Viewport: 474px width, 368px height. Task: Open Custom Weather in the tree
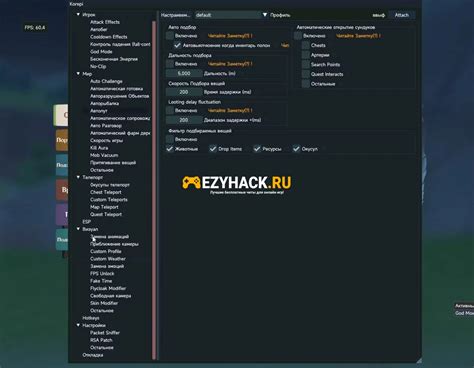108,259
